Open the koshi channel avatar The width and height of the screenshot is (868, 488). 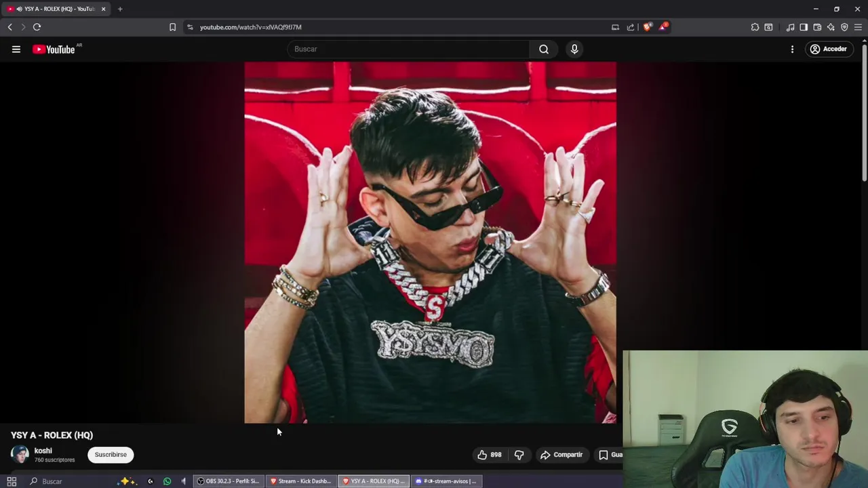pyautogui.click(x=20, y=454)
